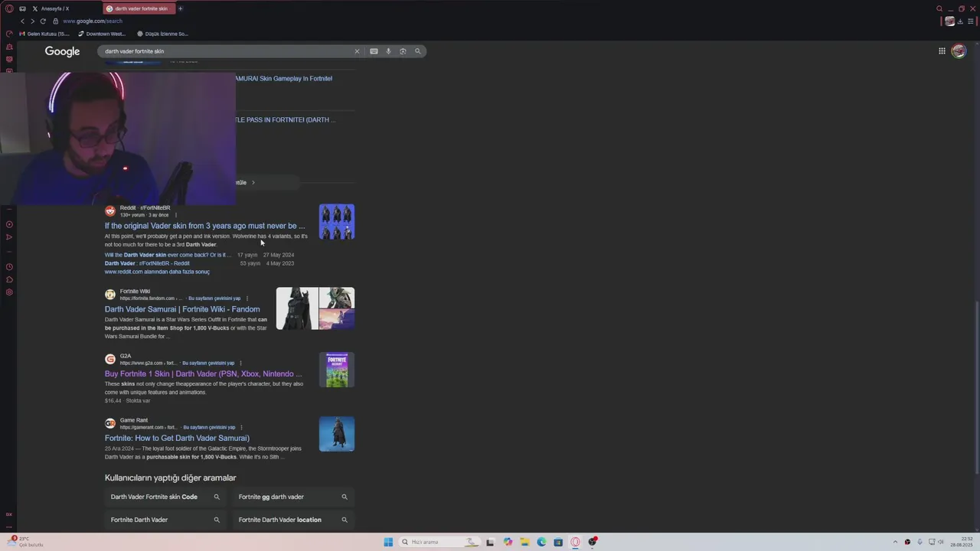Open the Windows Start button
The height and width of the screenshot is (551, 980).
coord(388,542)
